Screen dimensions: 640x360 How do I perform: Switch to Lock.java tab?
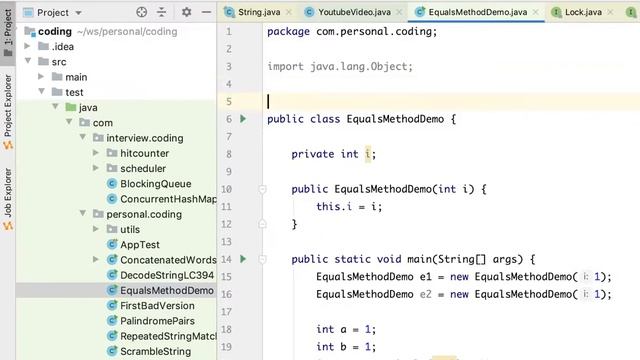(x=583, y=12)
